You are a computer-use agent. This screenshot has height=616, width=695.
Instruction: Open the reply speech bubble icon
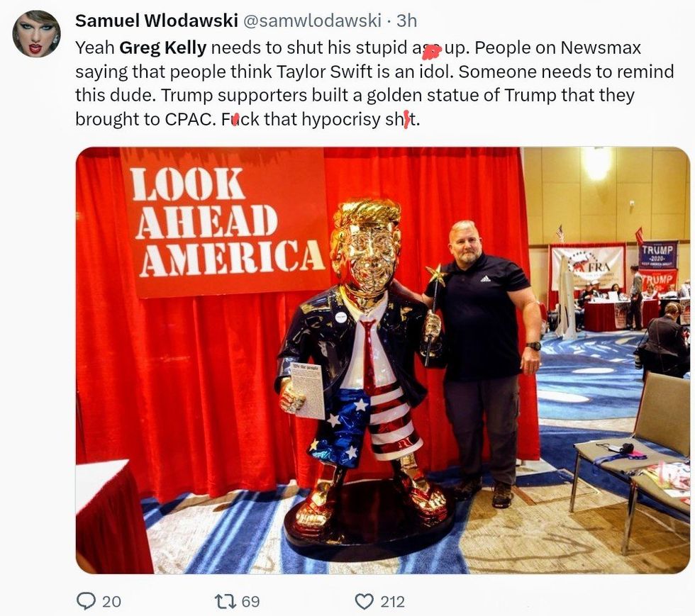pos(86,601)
